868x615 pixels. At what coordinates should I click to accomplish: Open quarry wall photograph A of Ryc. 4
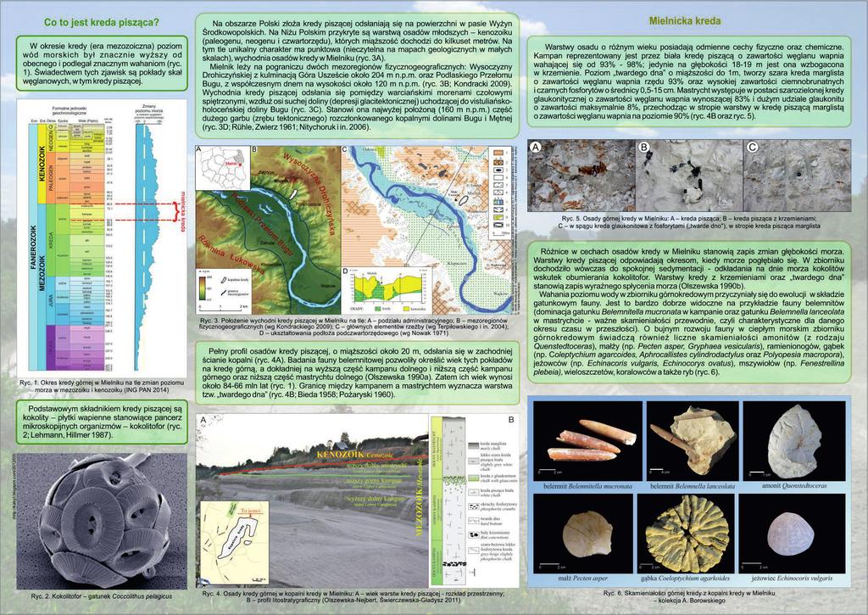coord(311,500)
